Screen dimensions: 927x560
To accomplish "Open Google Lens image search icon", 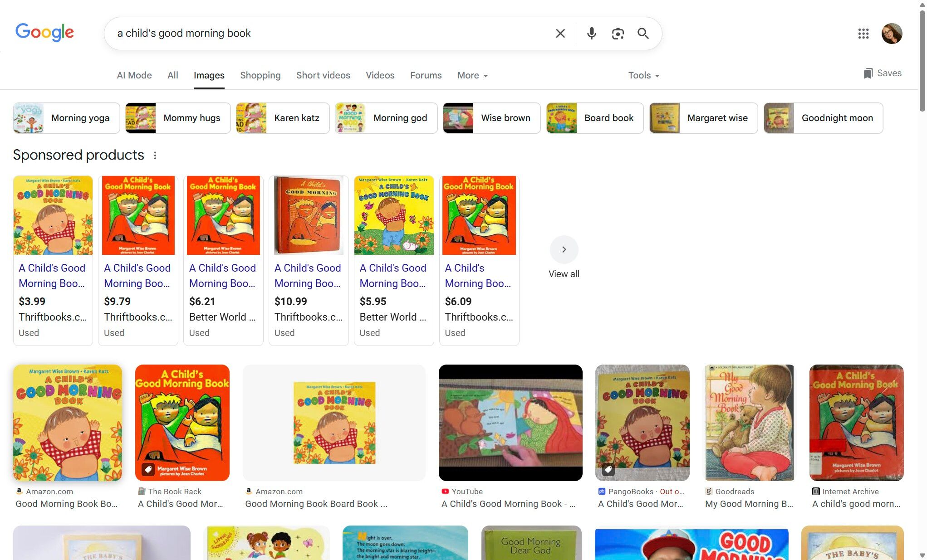I will pos(618,34).
